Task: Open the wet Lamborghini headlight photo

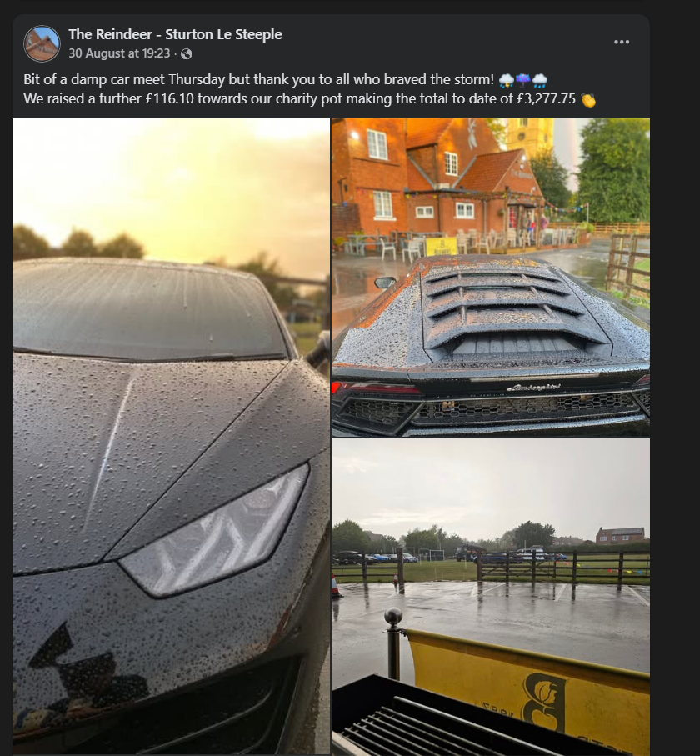Action: pos(171,436)
